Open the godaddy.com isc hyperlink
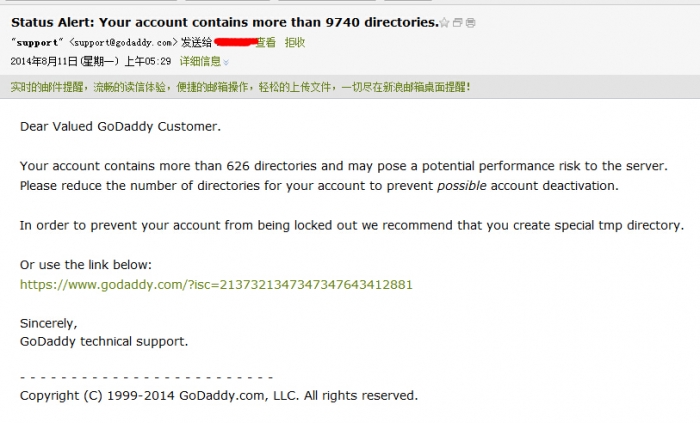 [x=216, y=285]
